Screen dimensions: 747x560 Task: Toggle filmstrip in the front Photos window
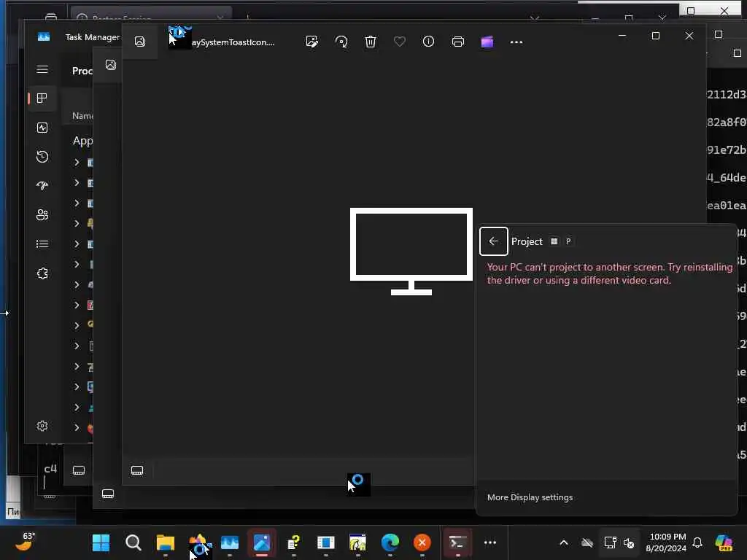136,470
